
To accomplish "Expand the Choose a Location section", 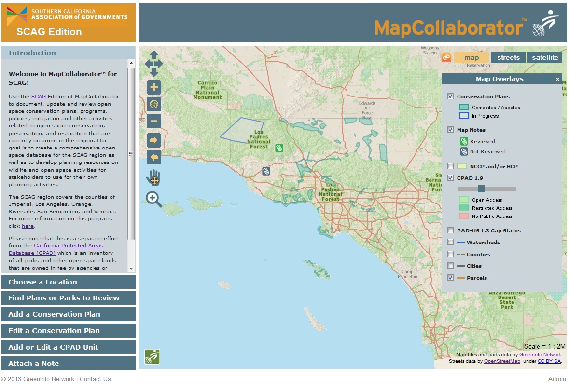I will [68, 282].
